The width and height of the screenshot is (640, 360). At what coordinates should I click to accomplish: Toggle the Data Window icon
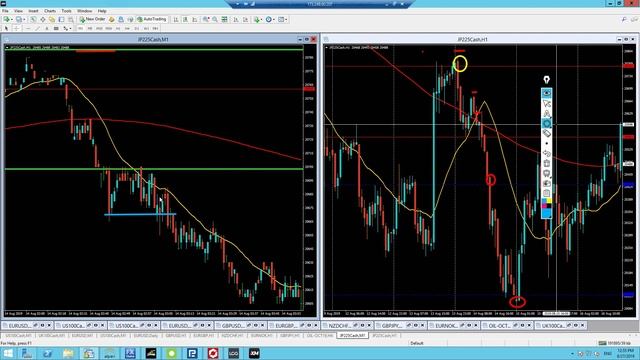pyautogui.click(x=43, y=19)
